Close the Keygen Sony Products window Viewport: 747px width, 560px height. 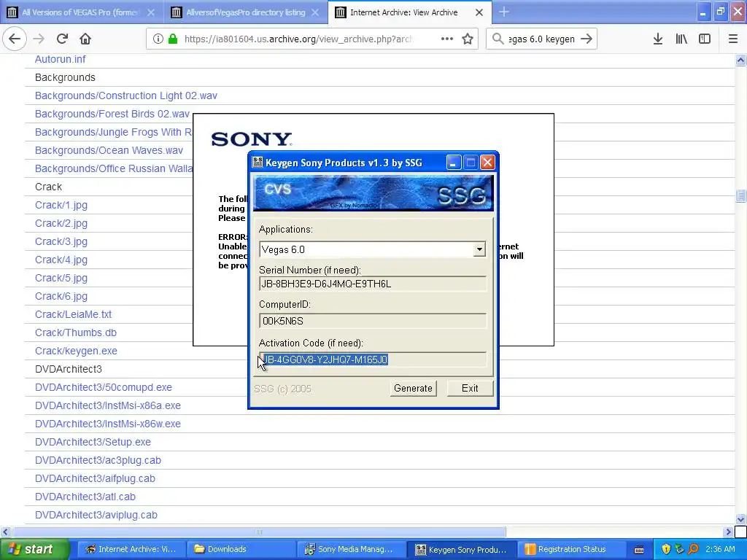487,163
